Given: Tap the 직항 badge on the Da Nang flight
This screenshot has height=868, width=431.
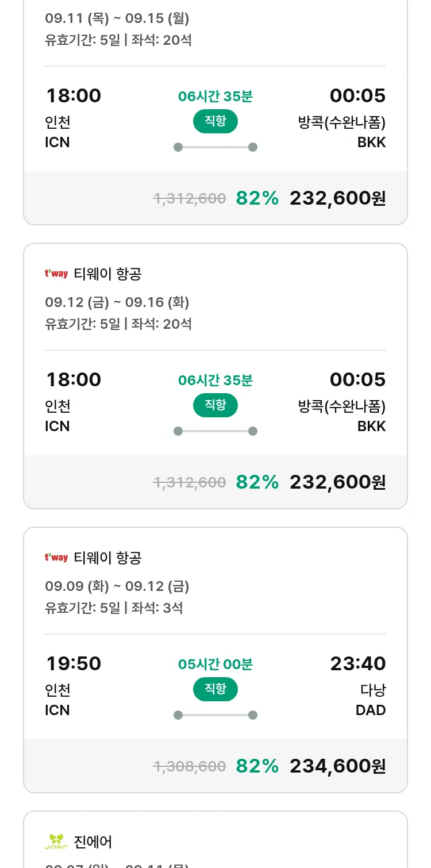Looking at the screenshot, I should coord(215,689).
